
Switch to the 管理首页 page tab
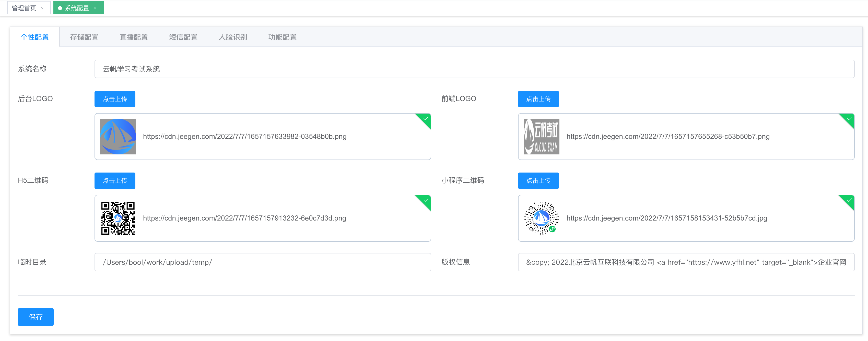pyautogui.click(x=29, y=8)
